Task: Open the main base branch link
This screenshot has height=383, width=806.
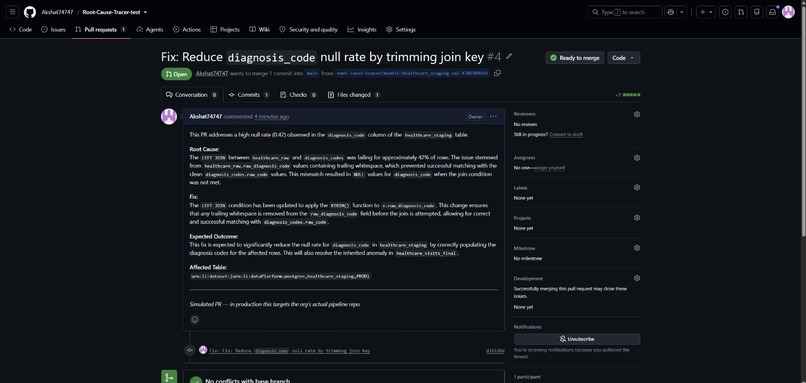Action: [312, 74]
